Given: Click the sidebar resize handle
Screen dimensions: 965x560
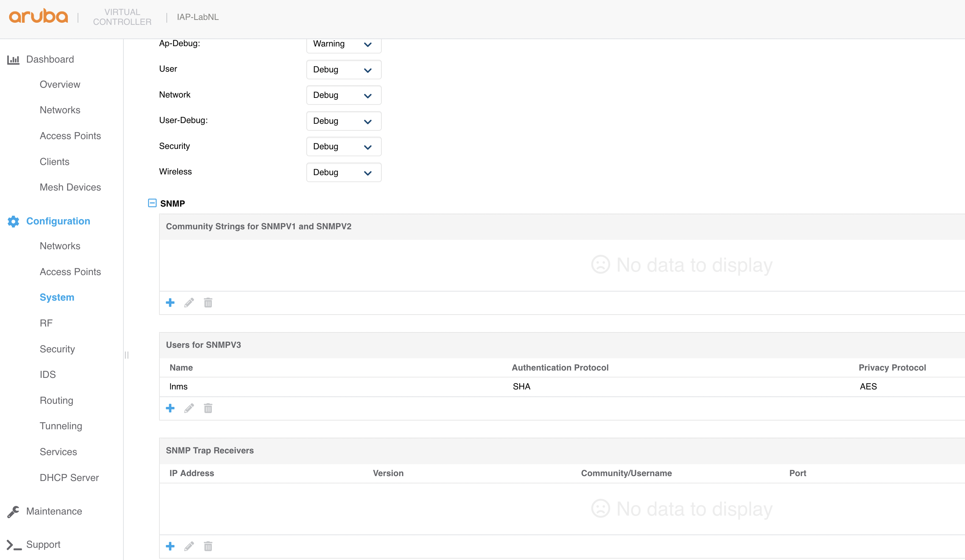Looking at the screenshot, I should tap(126, 355).
